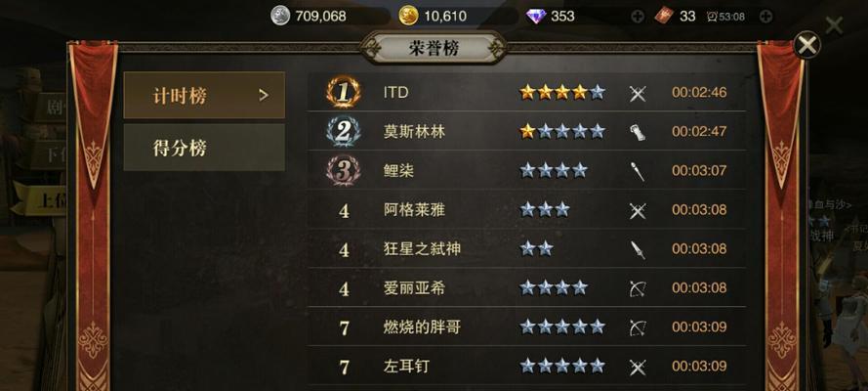Screen dimensions: 868x391
Task: Click the bronze rank 3 medal
Action: [344, 171]
